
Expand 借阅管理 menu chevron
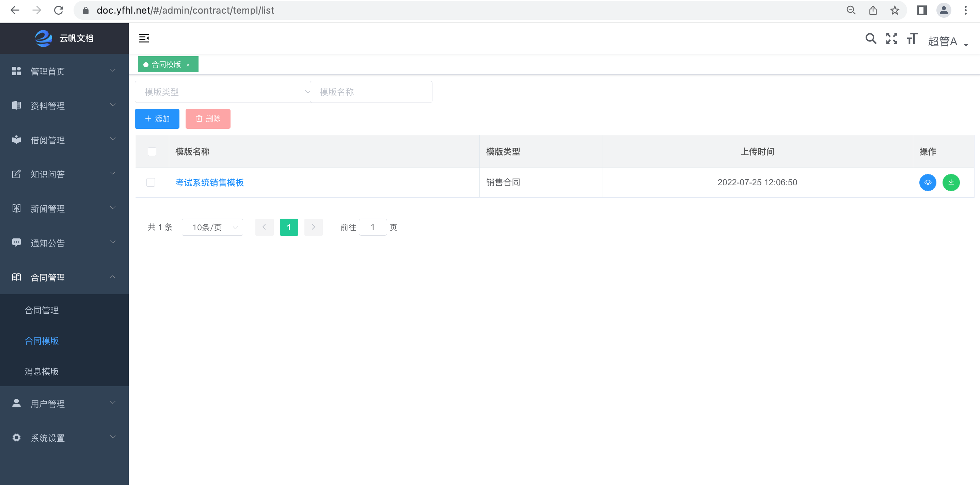tap(113, 139)
